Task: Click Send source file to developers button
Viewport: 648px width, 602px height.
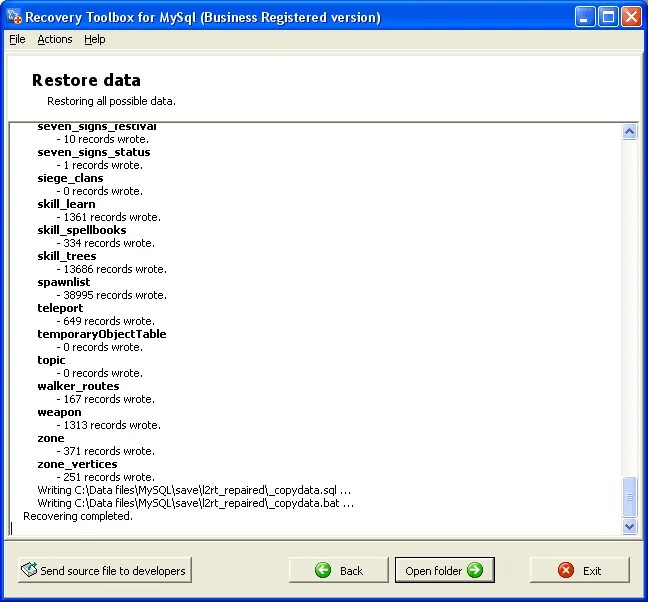Action: 105,570
